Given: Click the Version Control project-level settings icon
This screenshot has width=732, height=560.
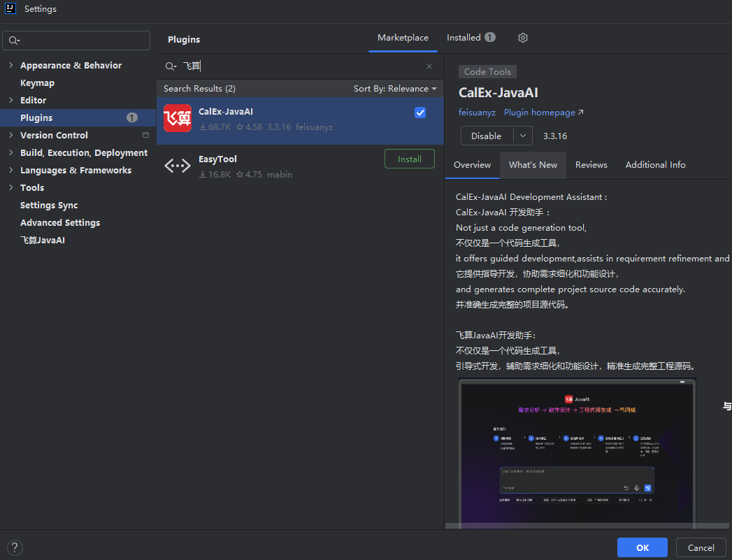Looking at the screenshot, I should [x=145, y=135].
